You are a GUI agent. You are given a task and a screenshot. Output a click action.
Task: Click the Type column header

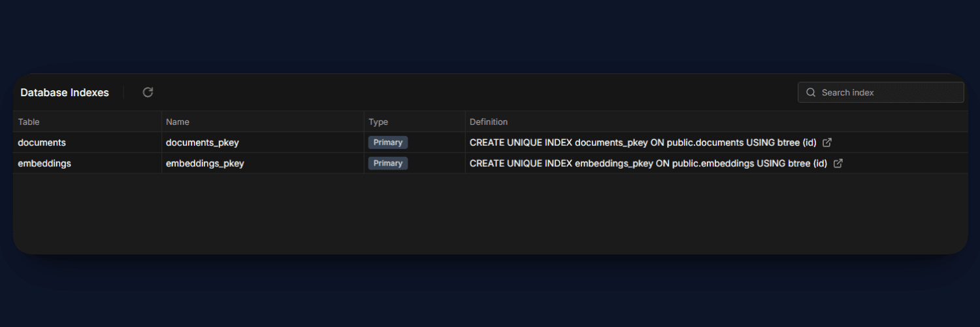point(378,122)
